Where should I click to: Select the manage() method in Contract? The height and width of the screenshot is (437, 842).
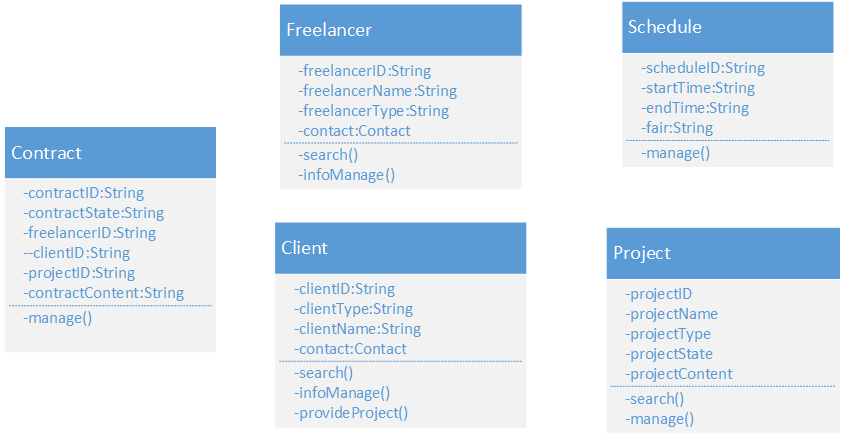57,318
